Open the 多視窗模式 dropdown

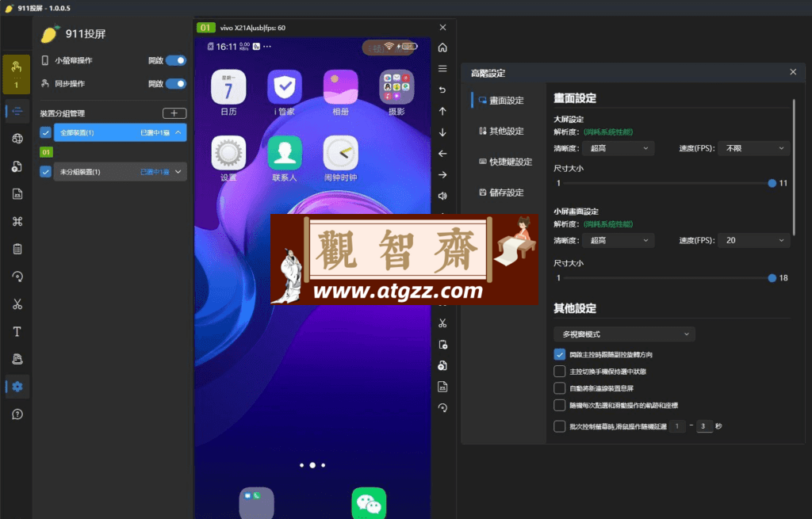pyautogui.click(x=625, y=334)
